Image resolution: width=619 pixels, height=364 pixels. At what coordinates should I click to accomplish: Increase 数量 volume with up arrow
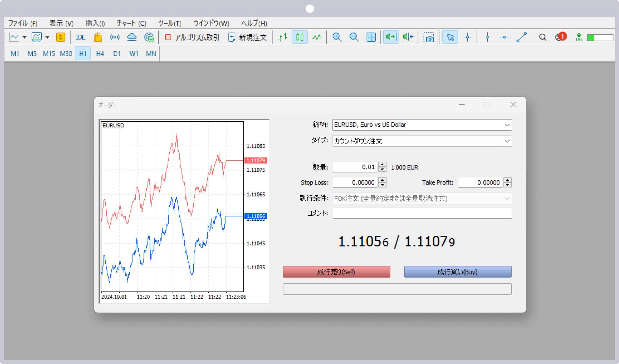pos(382,164)
